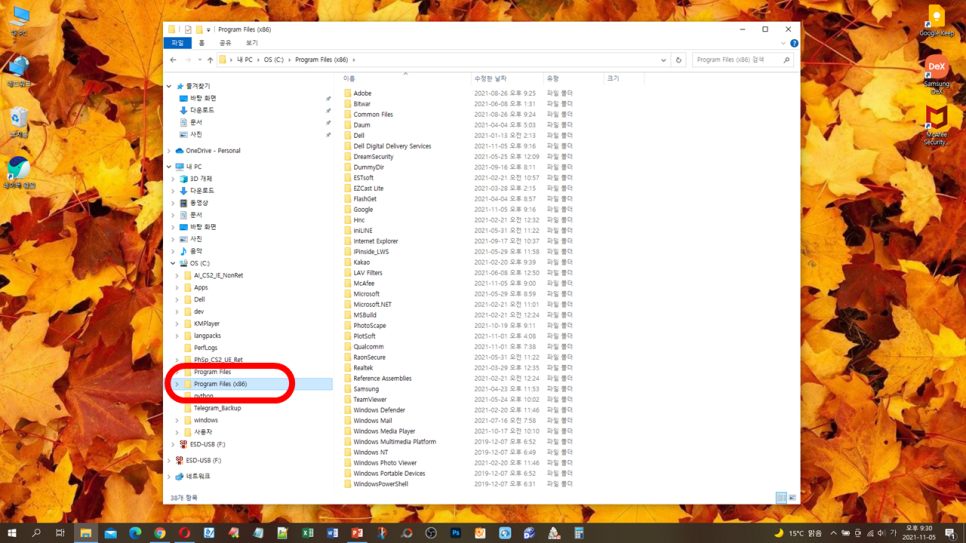Select Program Files in navigation tree

pos(213,372)
